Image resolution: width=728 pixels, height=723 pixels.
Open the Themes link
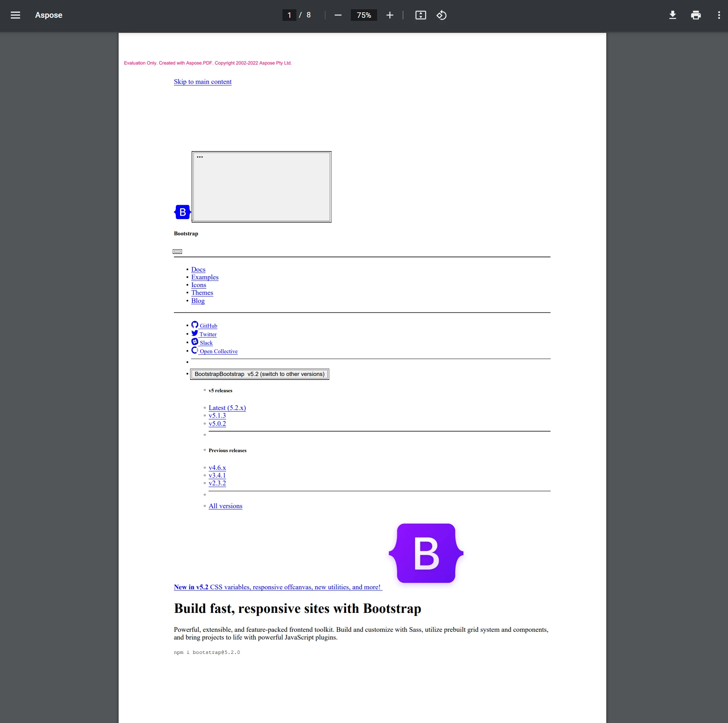click(x=202, y=293)
